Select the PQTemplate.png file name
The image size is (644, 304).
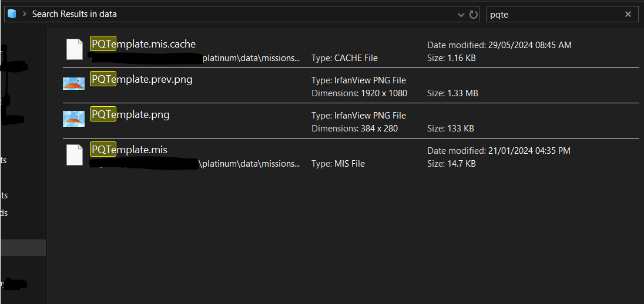point(130,114)
